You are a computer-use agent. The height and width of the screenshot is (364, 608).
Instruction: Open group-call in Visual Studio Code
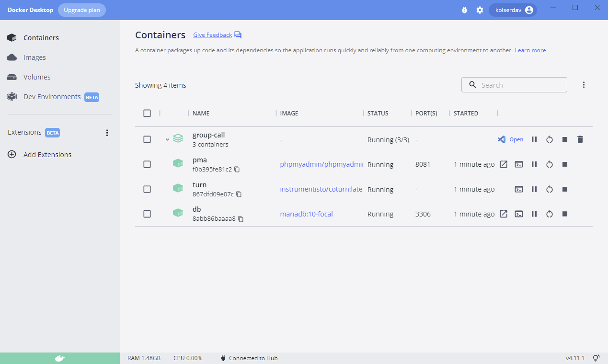(510, 139)
